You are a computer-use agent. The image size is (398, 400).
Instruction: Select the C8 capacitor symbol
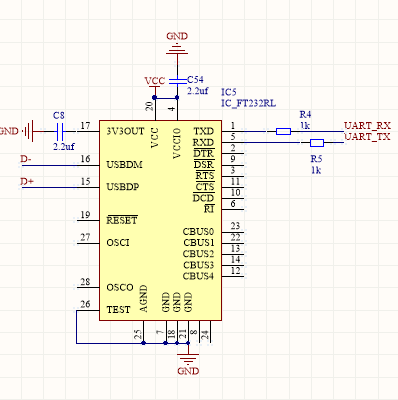(59, 131)
